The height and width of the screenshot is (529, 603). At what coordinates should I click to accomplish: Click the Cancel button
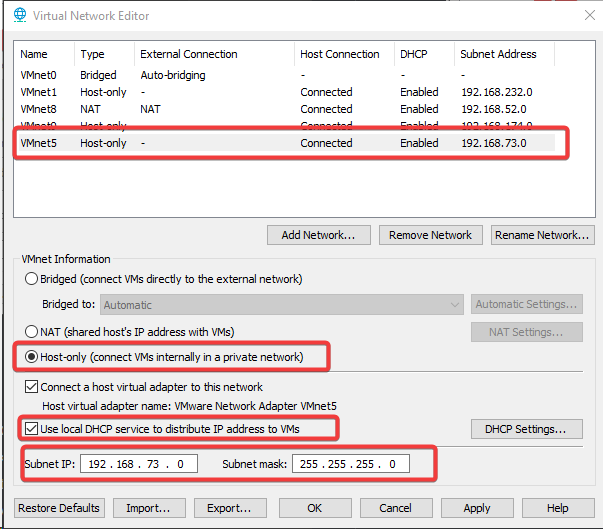(x=396, y=508)
